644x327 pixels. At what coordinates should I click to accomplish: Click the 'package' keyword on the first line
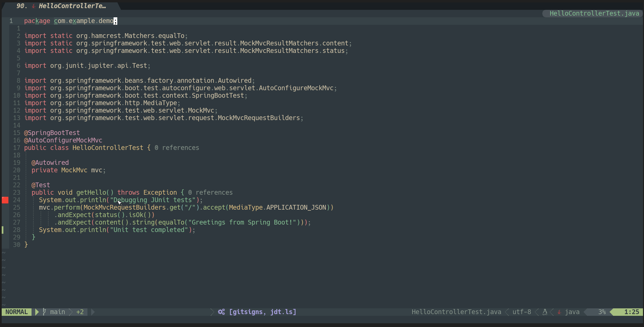point(37,21)
